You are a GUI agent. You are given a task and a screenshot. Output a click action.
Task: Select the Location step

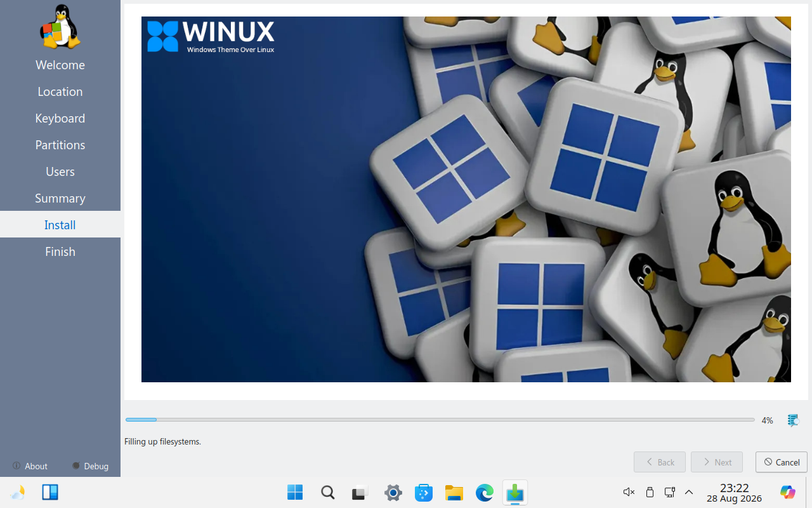60,91
